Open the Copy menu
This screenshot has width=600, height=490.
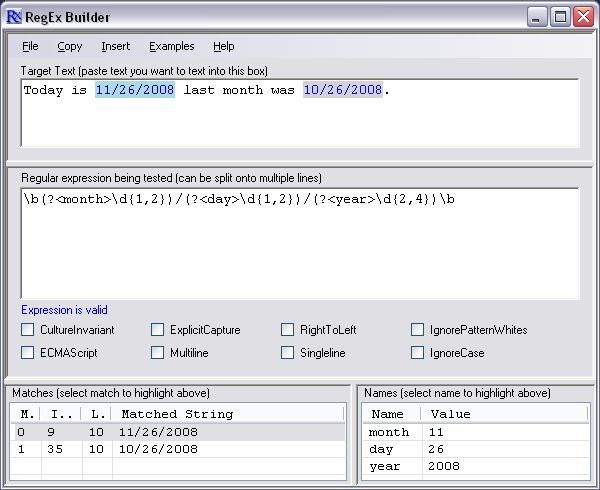pos(70,46)
